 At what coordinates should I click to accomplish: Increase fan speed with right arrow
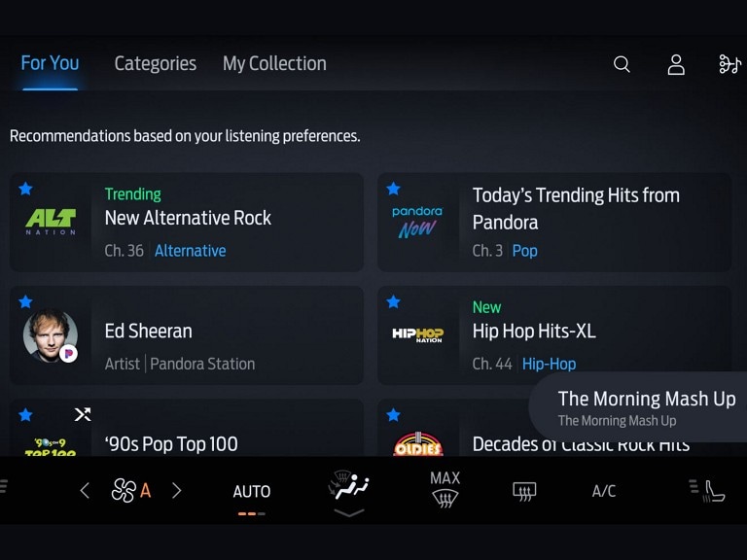176,490
